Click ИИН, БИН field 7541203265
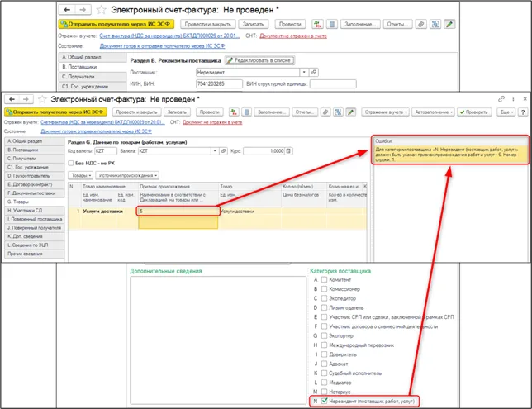 (x=219, y=83)
